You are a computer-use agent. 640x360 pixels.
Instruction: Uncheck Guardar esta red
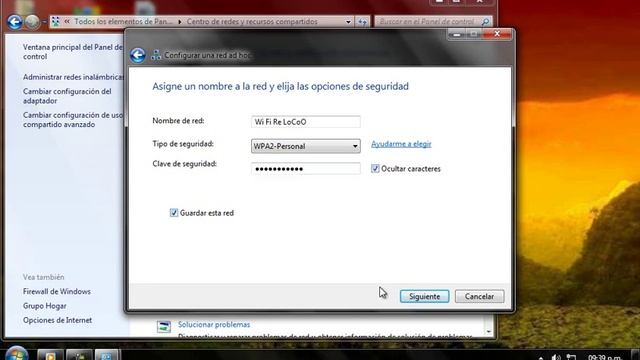pos(174,213)
